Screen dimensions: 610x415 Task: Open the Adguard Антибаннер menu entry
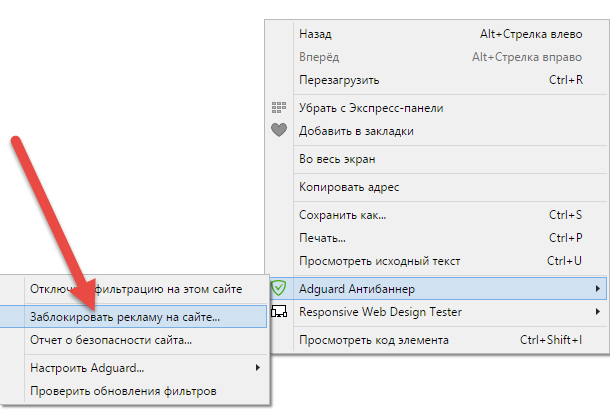(438, 289)
